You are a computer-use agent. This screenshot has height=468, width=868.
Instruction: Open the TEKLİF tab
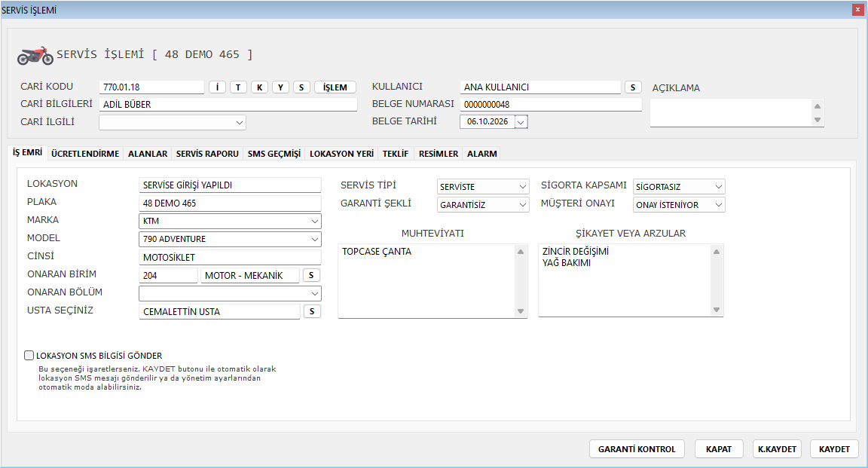[x=396, y=154]
